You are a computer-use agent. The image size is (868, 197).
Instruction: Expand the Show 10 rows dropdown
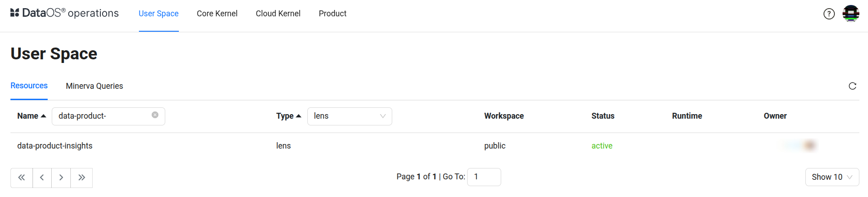pos(832,177)
